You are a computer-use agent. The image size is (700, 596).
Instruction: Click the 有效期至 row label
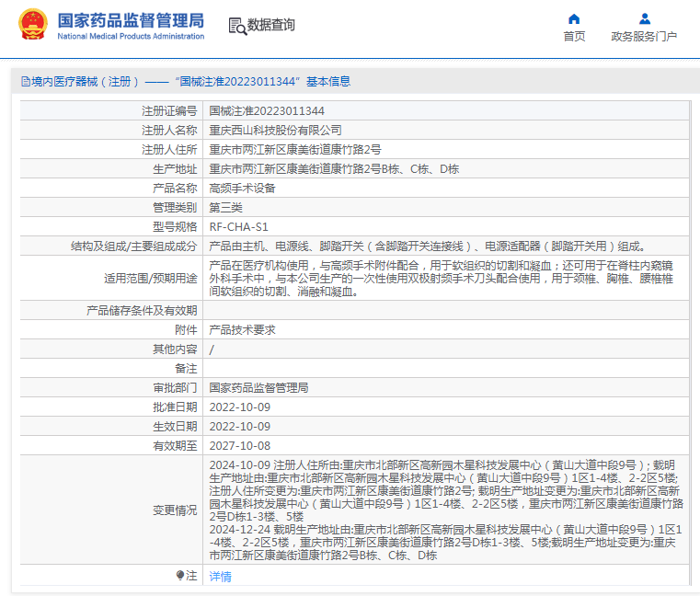175,445
